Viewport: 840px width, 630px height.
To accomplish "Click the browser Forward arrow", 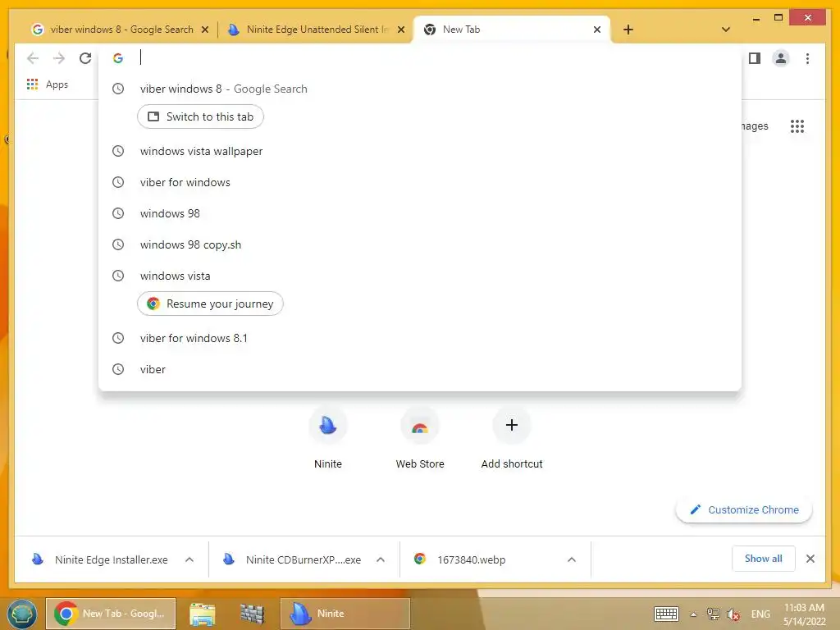I will point(59,58).
